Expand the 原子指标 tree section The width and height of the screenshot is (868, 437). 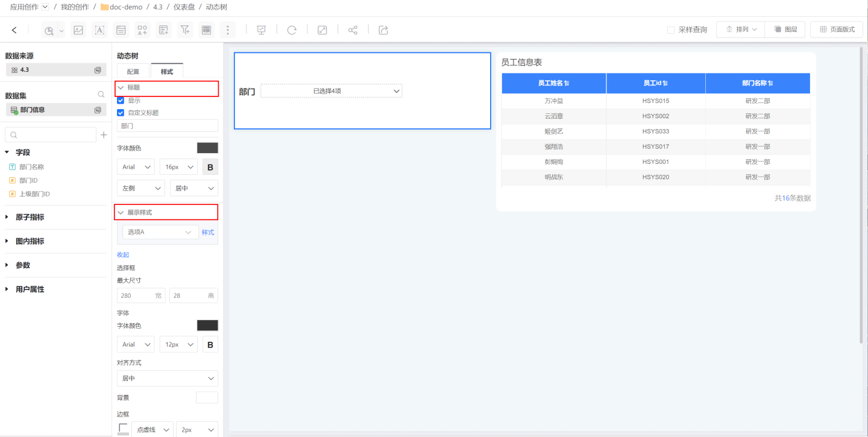pos(30,217)
